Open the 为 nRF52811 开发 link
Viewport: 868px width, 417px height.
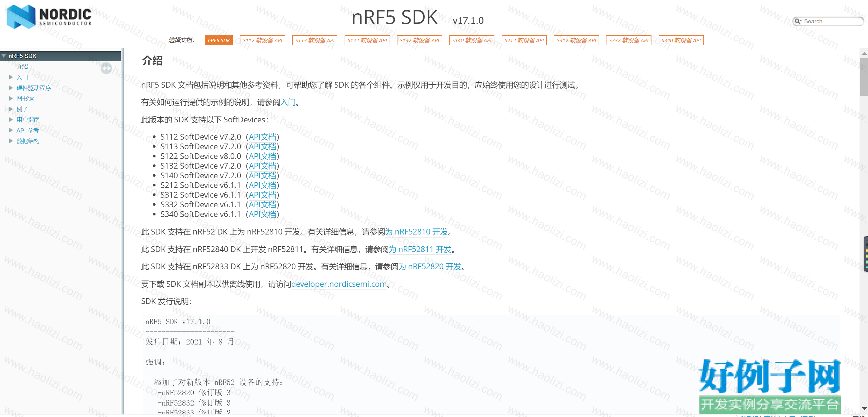click(x=420, y=250)
